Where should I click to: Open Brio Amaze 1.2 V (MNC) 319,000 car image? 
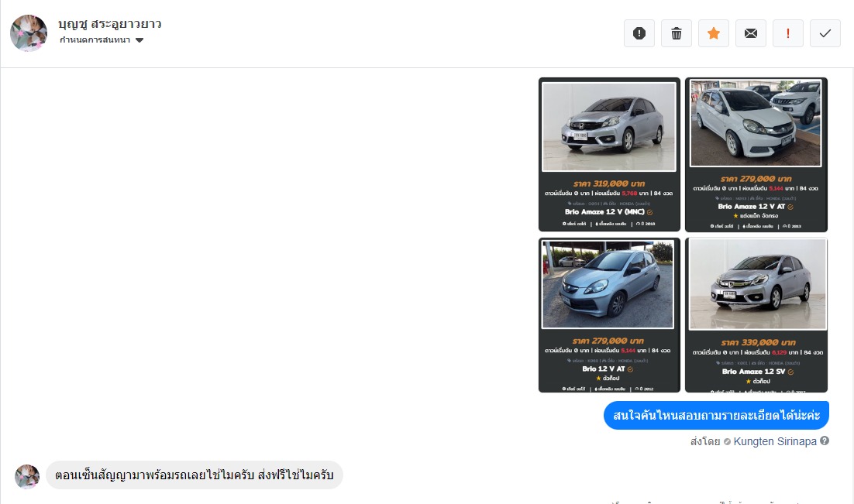[x=609, y=155]
